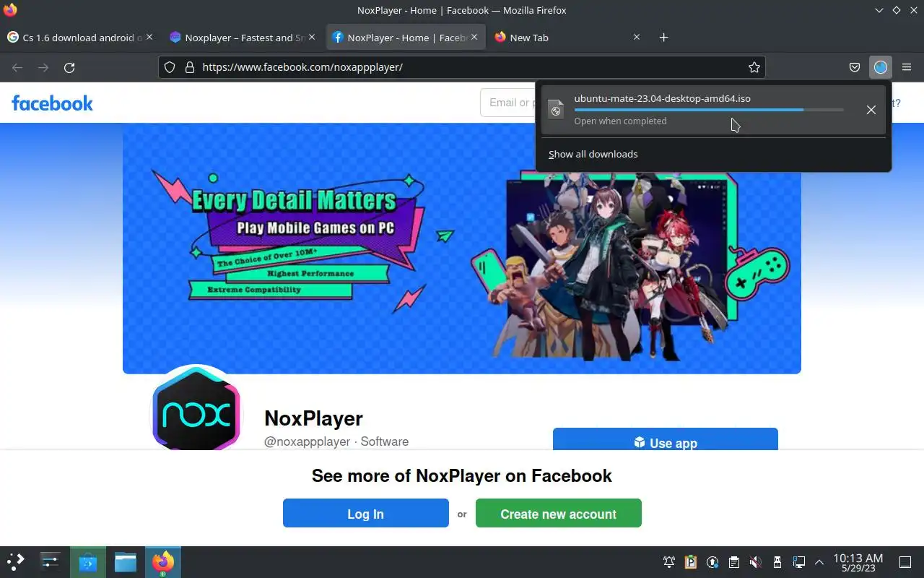
Task: Open the notifications bell tray icon
Action: click(669, 562)
